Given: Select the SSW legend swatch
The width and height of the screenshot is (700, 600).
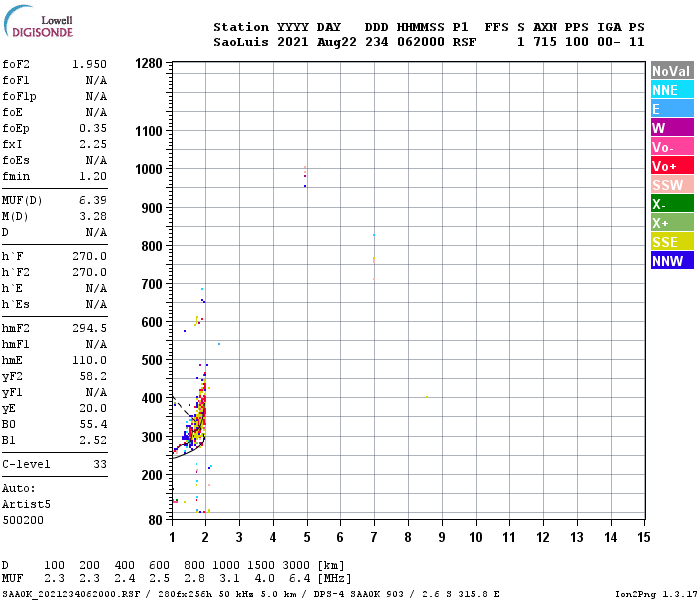Looking at the screenshot, I should [x=672, y=185].
